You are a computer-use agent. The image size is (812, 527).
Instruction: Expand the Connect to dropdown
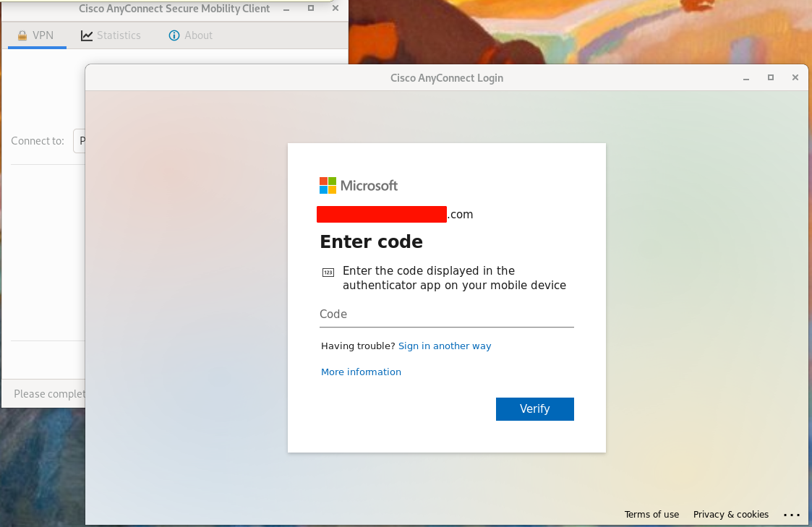80,141
